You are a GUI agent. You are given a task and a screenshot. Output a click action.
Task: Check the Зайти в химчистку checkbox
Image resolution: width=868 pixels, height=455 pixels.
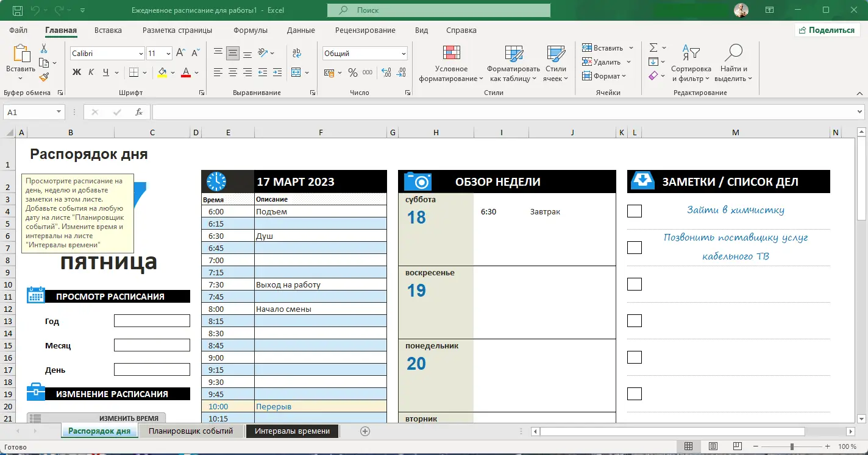[635, 211]
